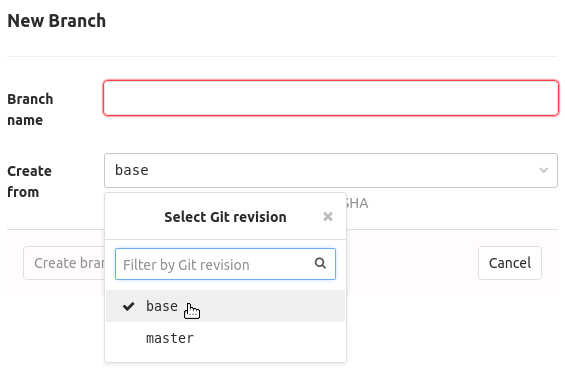The height and width of the screenshot is (376, 565).
Task: Select the base revision option
Action: [225, 306]
